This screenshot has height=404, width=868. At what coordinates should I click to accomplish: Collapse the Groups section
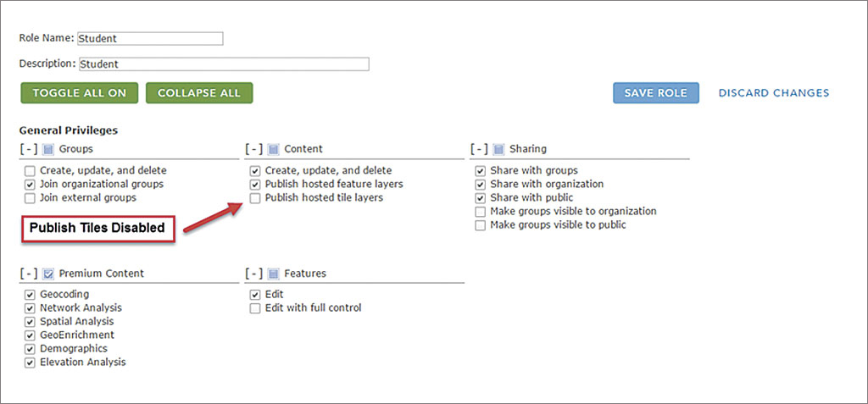click(x=28, y=149)
